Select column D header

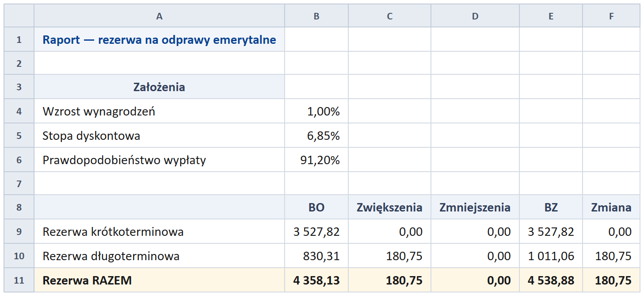[x=475, y=16]
